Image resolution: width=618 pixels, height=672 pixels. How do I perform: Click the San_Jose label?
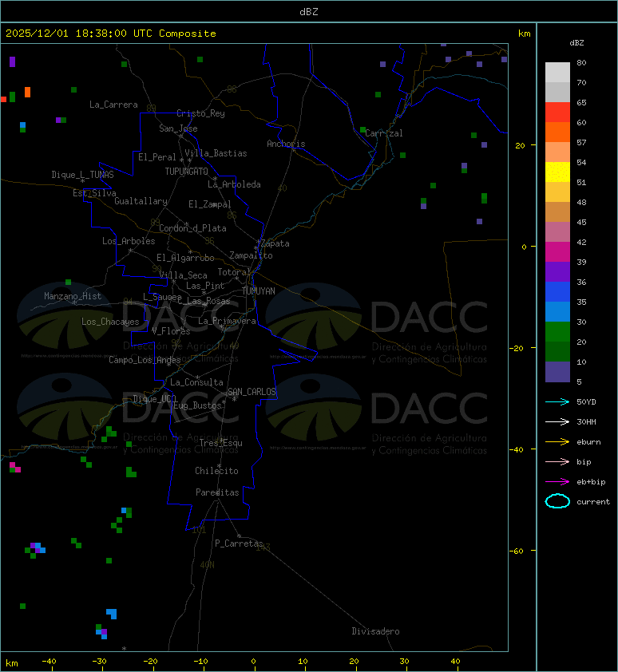point(178,128)
